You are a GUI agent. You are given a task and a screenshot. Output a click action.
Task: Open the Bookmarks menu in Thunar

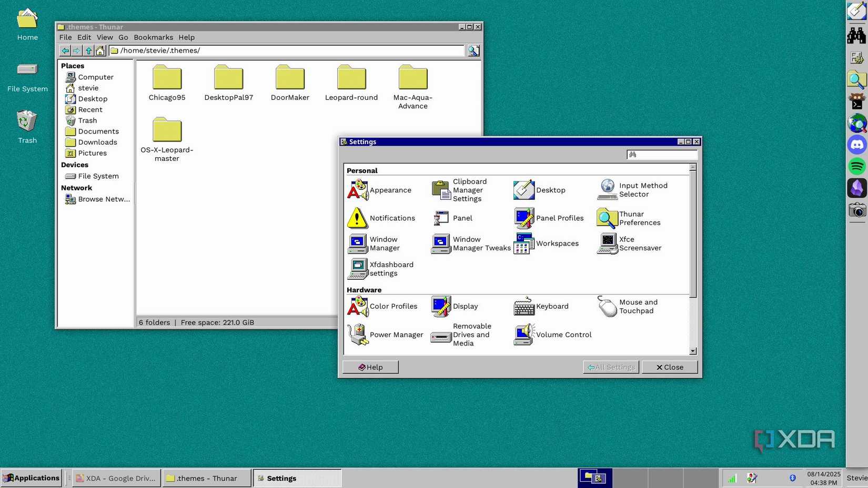pos(153,37)
